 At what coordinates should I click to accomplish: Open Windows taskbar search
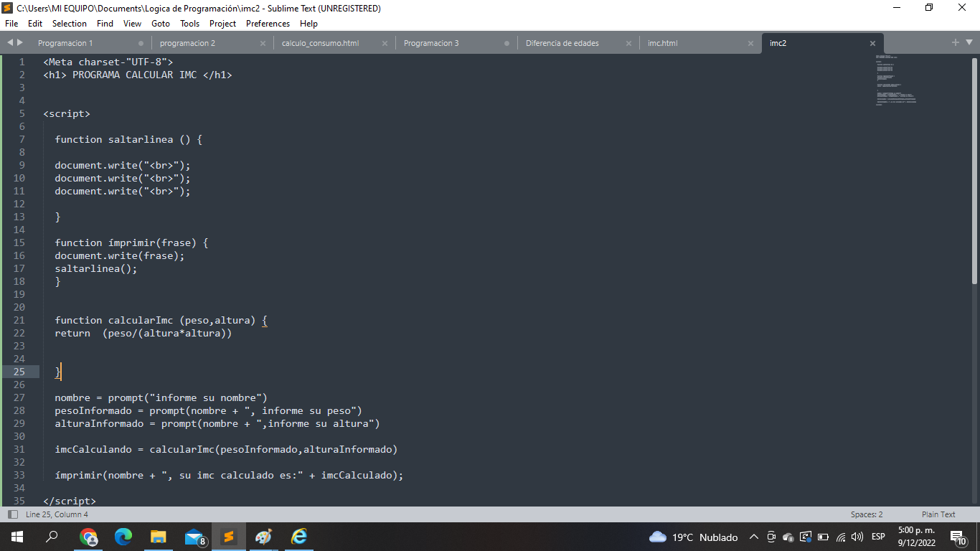tap(52, 537)
